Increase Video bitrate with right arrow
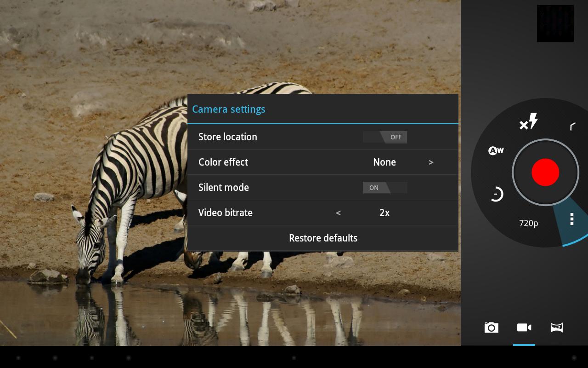The height and width of the screenshot is (368, 588). click(430, 213)
